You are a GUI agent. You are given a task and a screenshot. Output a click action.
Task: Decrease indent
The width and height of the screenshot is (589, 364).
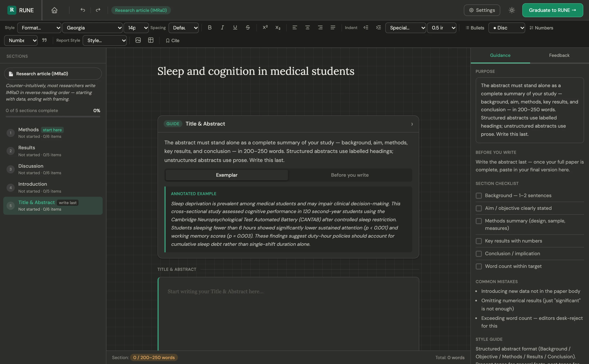pos(366,28)
